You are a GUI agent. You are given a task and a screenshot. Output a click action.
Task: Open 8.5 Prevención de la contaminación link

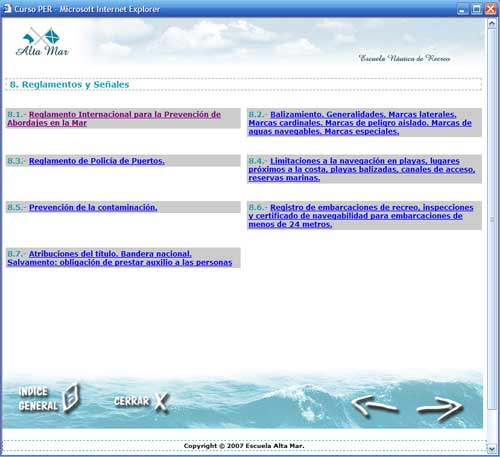click(93, 207)
